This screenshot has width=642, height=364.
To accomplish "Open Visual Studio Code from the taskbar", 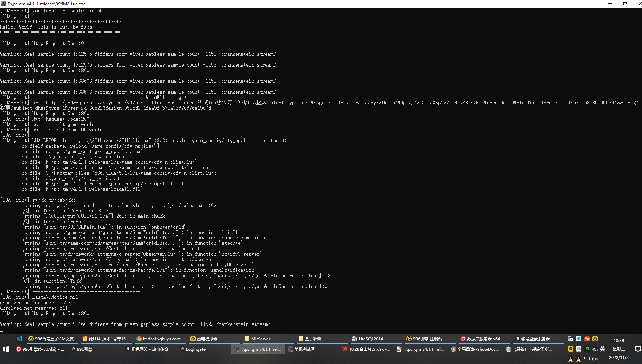I will [19, 339].
